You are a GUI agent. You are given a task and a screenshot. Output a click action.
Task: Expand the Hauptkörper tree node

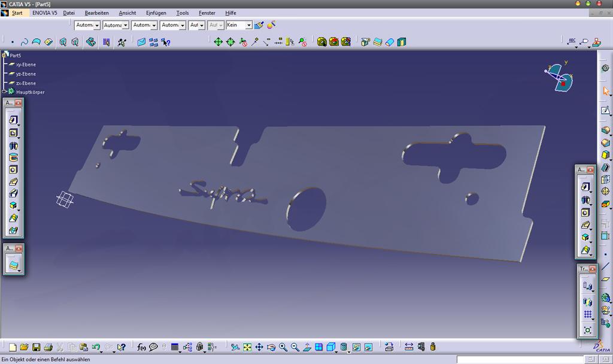point(4,92)
